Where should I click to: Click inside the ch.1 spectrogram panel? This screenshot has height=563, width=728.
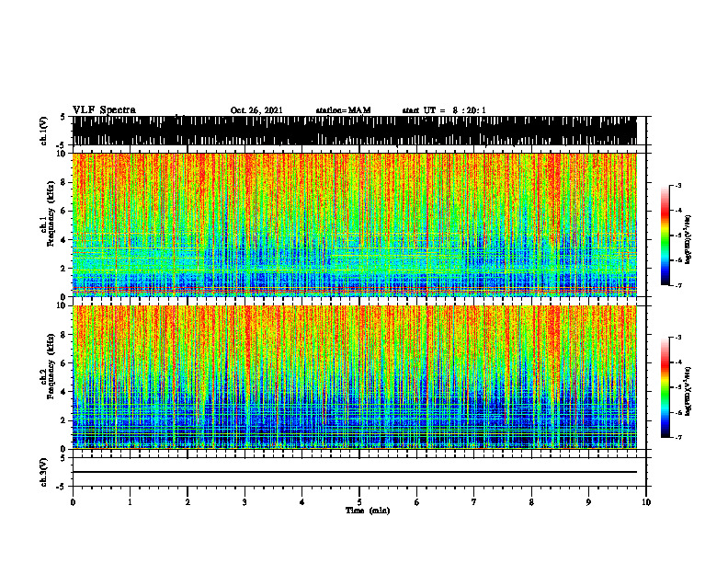[x=354, y=224]
